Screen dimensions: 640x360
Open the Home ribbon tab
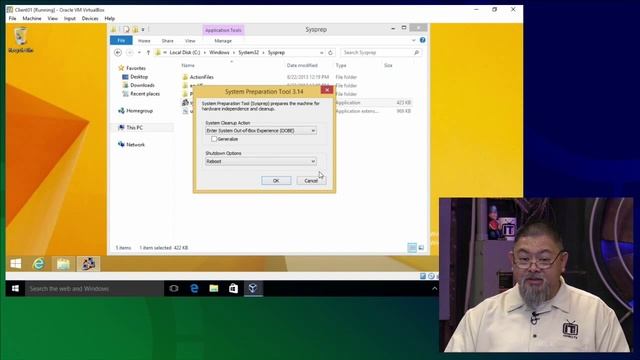click(144, 41)
